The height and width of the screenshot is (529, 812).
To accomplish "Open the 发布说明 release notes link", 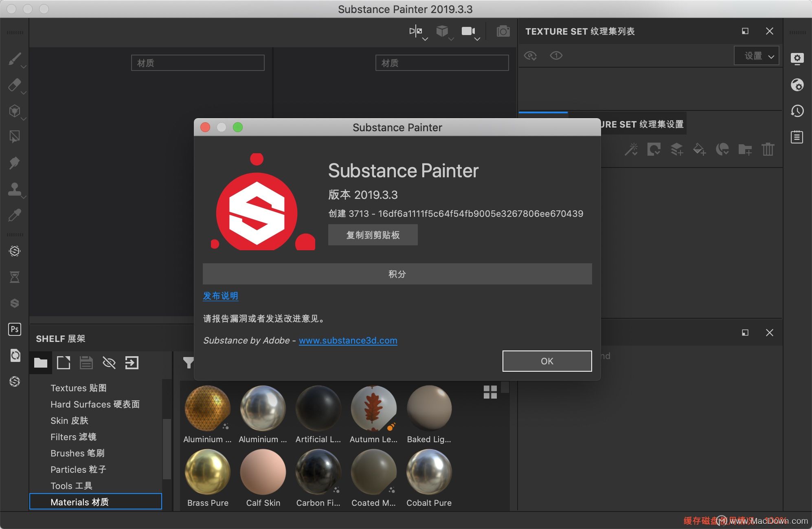I will coord(221,296).
